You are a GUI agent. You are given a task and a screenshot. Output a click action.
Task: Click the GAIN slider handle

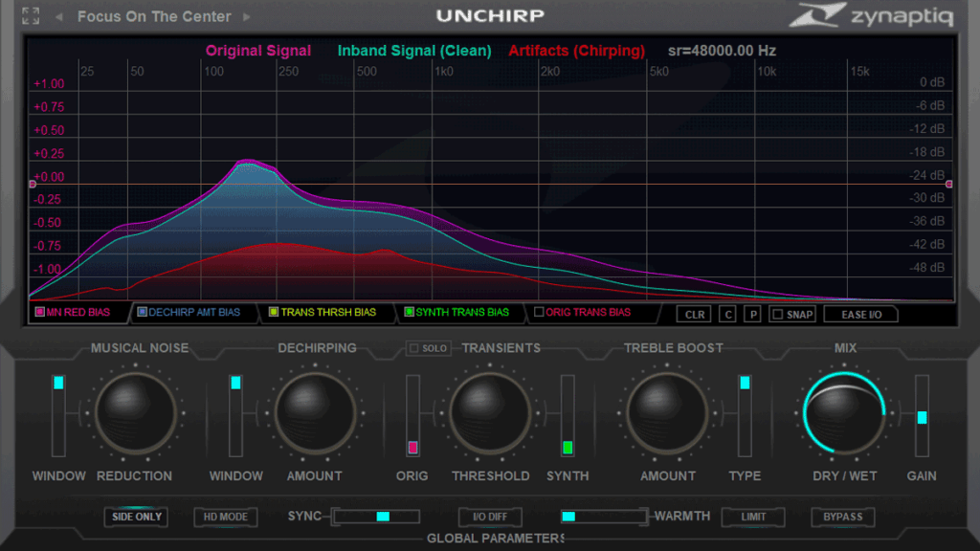click(922, 418)
